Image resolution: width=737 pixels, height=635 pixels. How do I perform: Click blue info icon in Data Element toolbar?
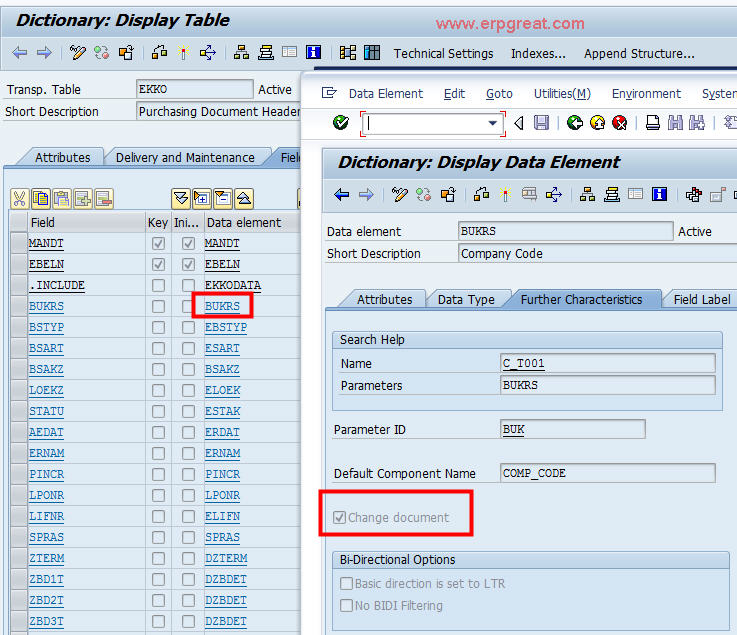point(659,194)
